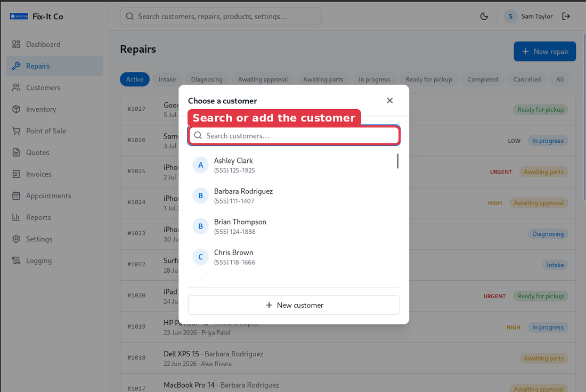Open the Settings gear icon
586x392 pixels.
16,239
